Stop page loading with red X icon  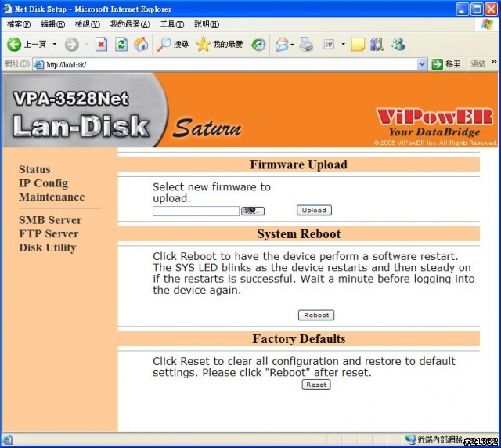[x=101, y=45]
